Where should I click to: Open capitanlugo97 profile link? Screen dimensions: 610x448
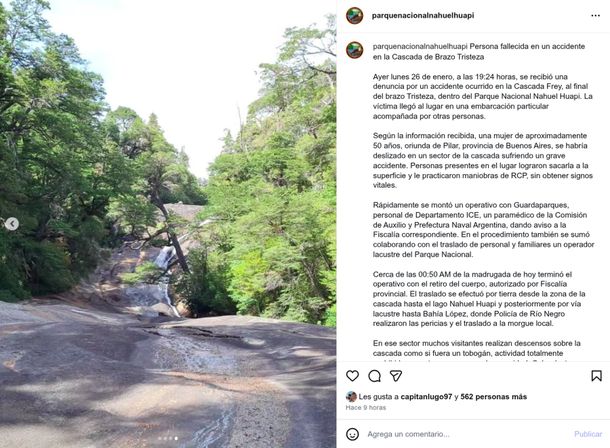(x=426, y=397)
